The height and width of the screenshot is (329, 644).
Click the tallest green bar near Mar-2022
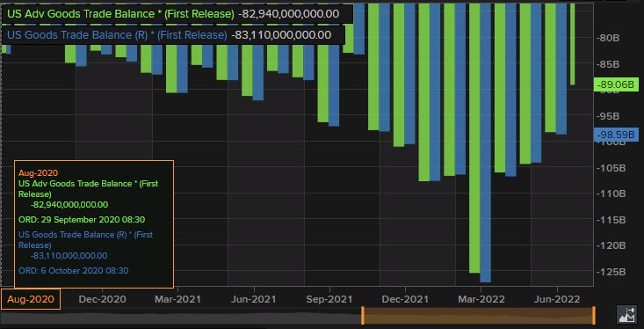(474, 138)
